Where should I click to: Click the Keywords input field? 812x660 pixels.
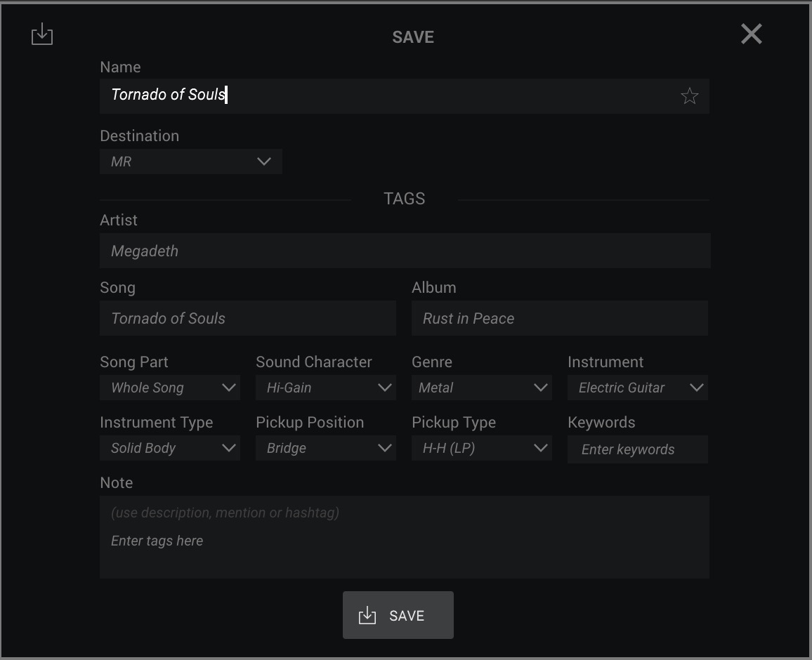pos(638,449)
